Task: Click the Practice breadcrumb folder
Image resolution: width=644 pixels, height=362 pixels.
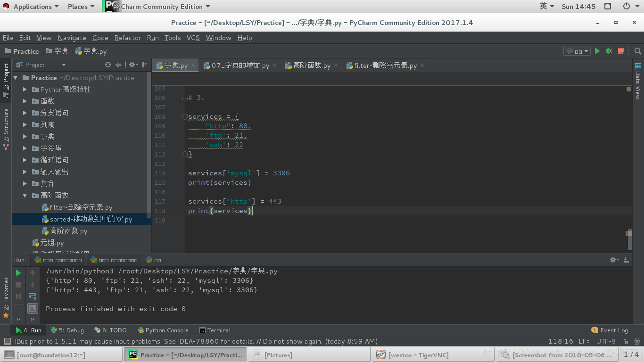Action: pos(21,51)
